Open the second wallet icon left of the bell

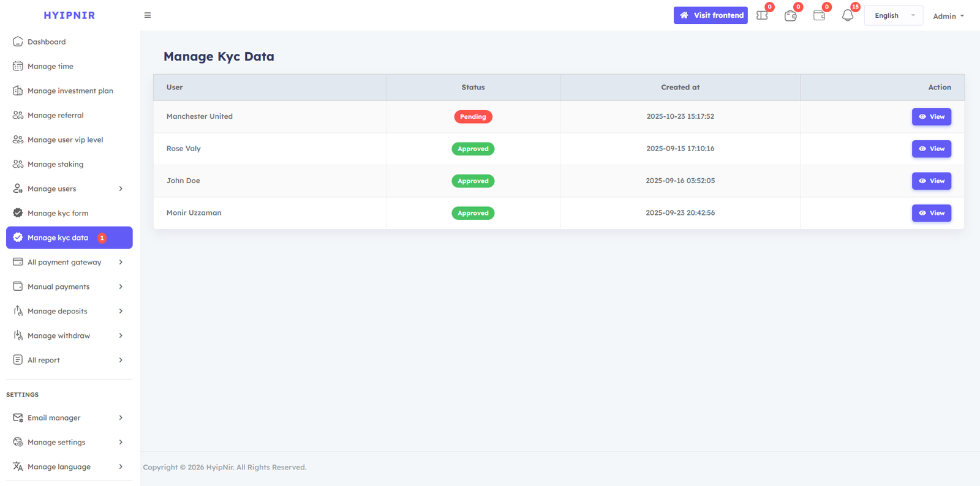pos(819,15)
